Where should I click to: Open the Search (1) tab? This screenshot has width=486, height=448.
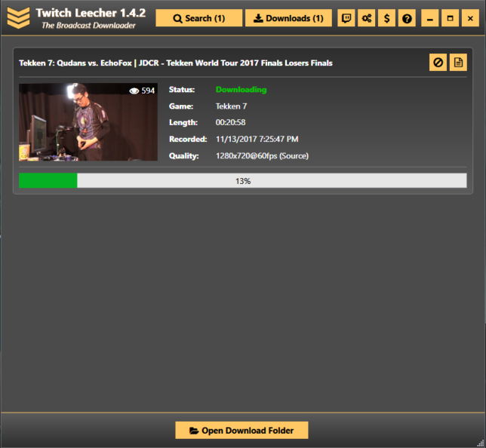click(198, 18)
